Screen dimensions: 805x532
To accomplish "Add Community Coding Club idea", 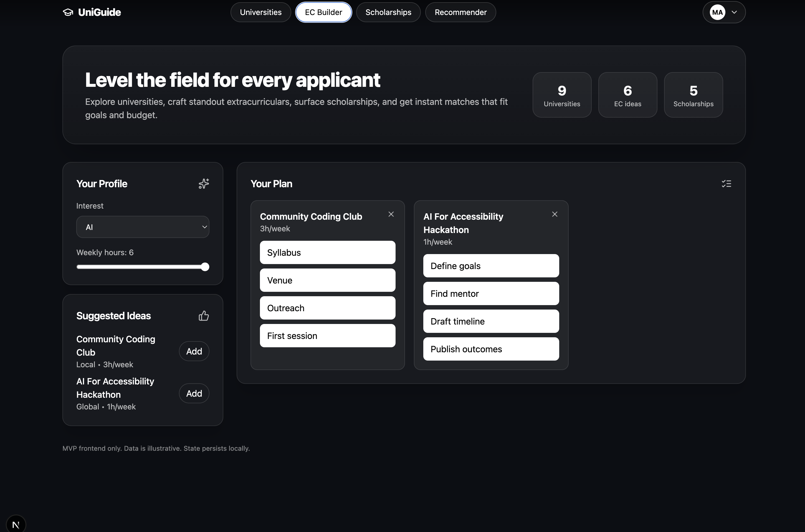I will (x=194, y=351).
